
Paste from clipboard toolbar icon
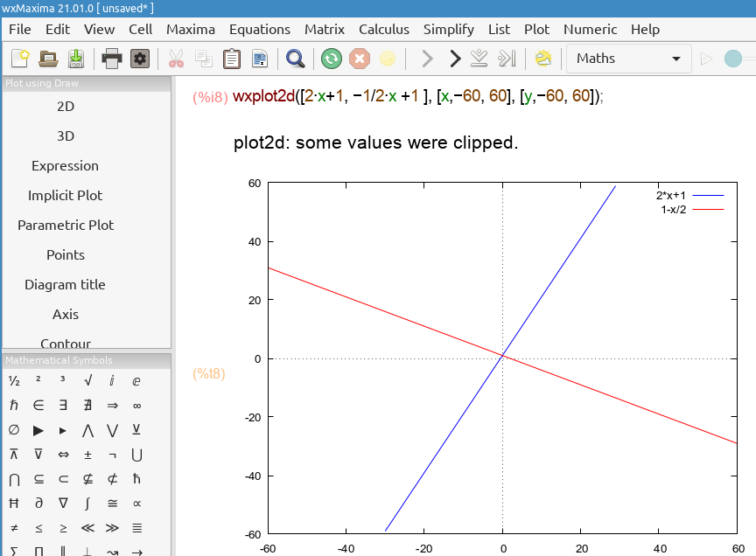tap(232, 59)
